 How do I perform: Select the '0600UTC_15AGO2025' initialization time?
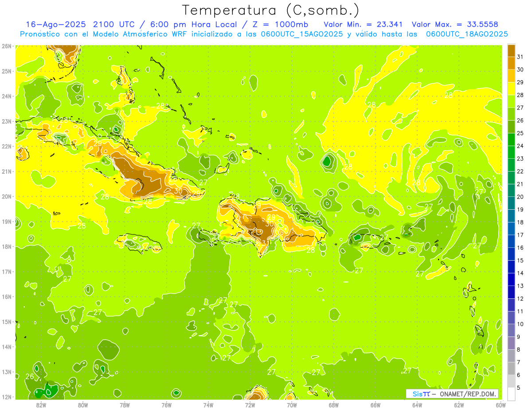[x=302, y=34]
